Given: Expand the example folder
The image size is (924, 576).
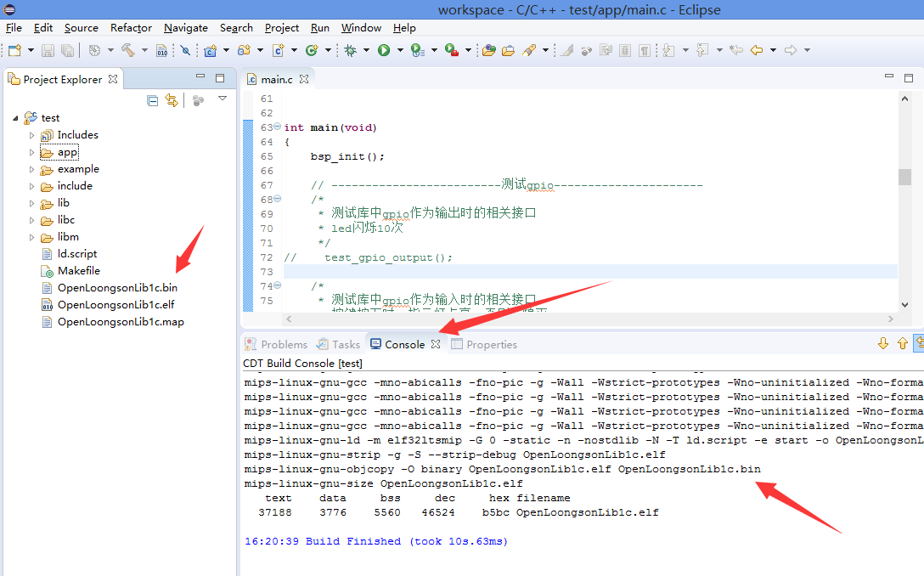Looking at the screenshot, I should [x=31, y=169].
